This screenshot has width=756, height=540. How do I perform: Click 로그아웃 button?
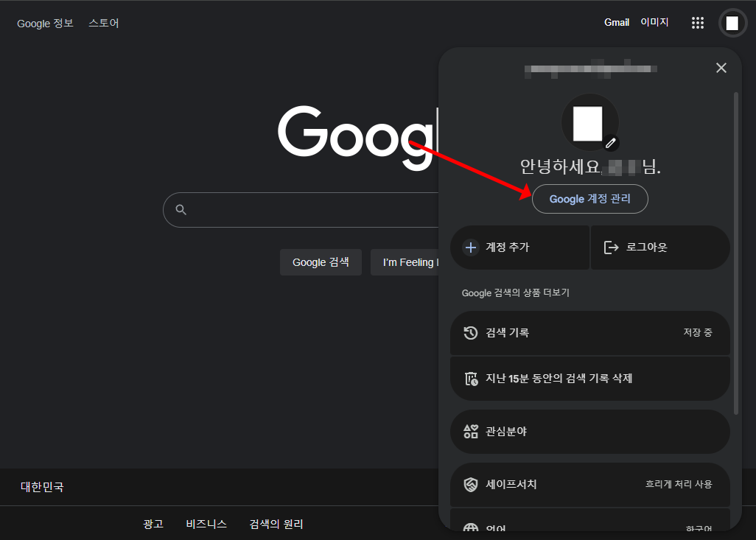[x=660, y=248]
